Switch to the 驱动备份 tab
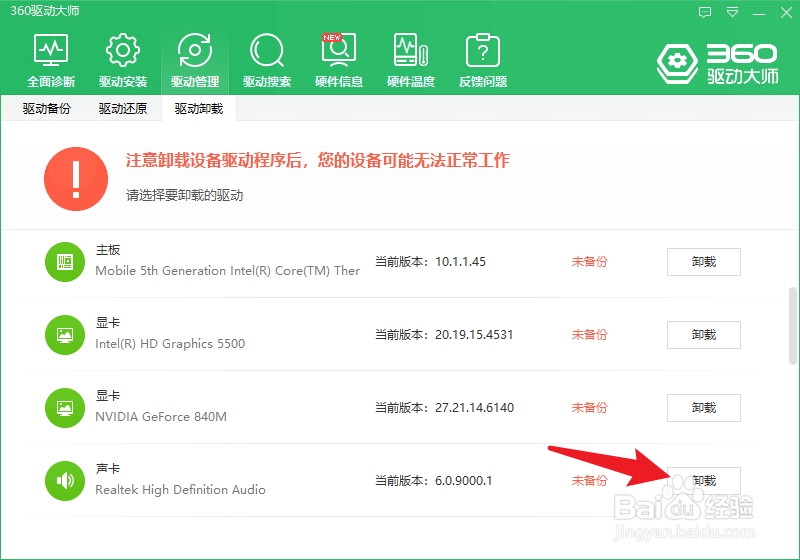800x560 pixels. [46, 108]
